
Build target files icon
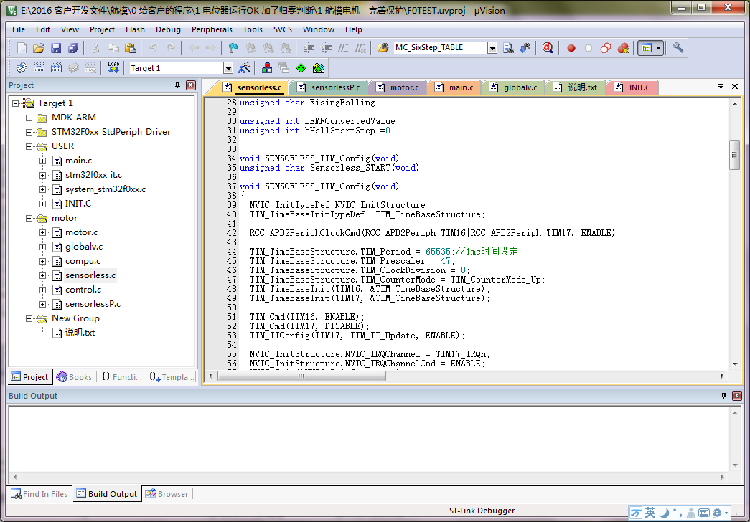coord(39,67)
